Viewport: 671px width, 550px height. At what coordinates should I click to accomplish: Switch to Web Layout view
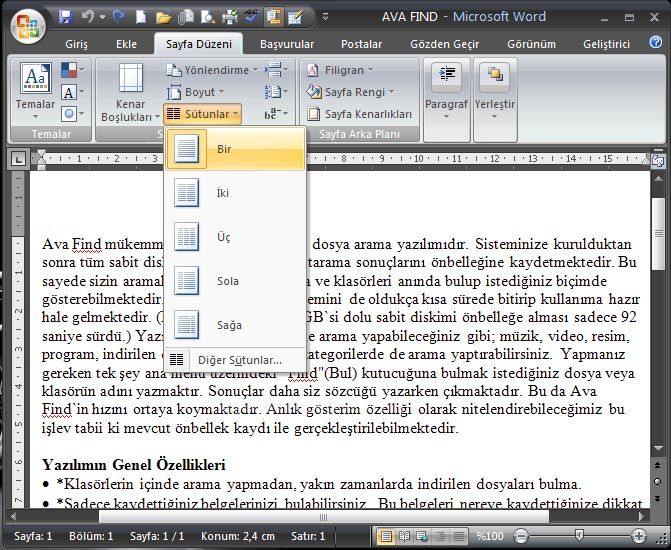tap(422, 536)
